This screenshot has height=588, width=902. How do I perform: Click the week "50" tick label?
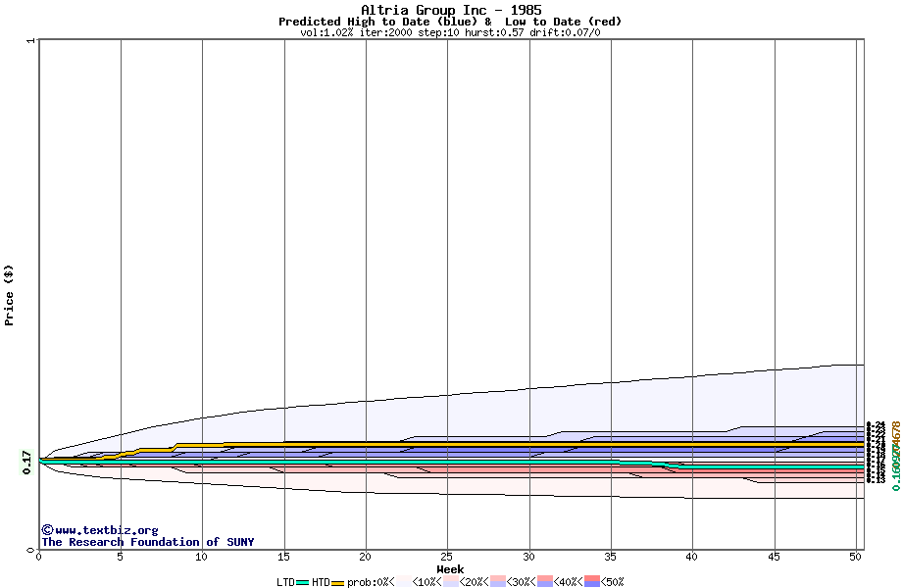point(855,557)
